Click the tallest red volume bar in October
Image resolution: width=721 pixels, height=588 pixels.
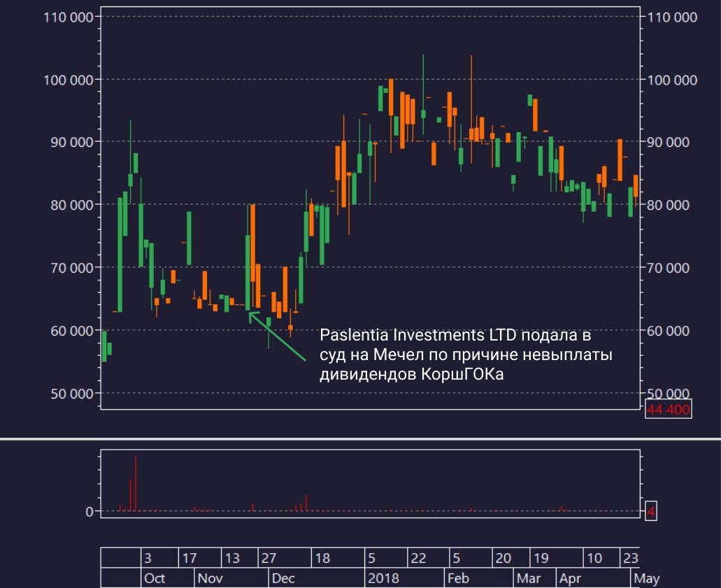click(136, 483)
